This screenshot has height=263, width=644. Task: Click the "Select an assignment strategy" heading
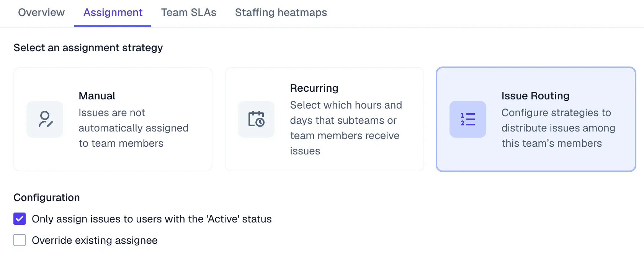[x=88, y=48]
